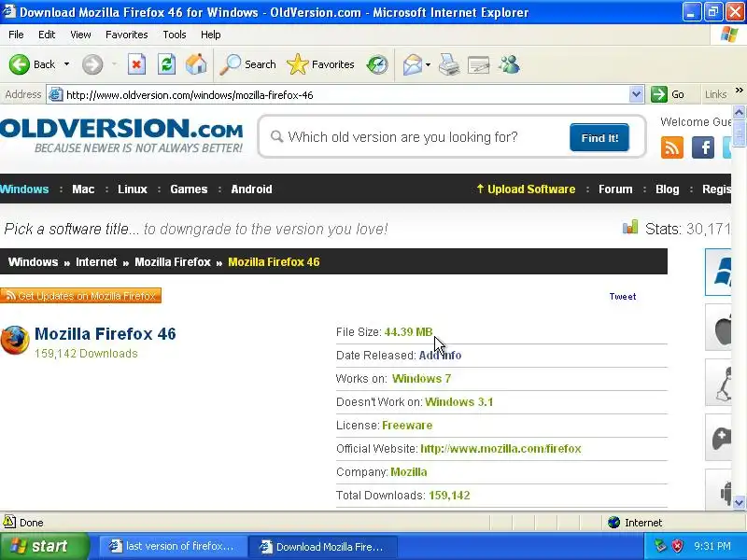Image resolution: width=747 pixels, height=560 pixels.
Task: Open the Favorites star button
Action: tap(320, 64)
